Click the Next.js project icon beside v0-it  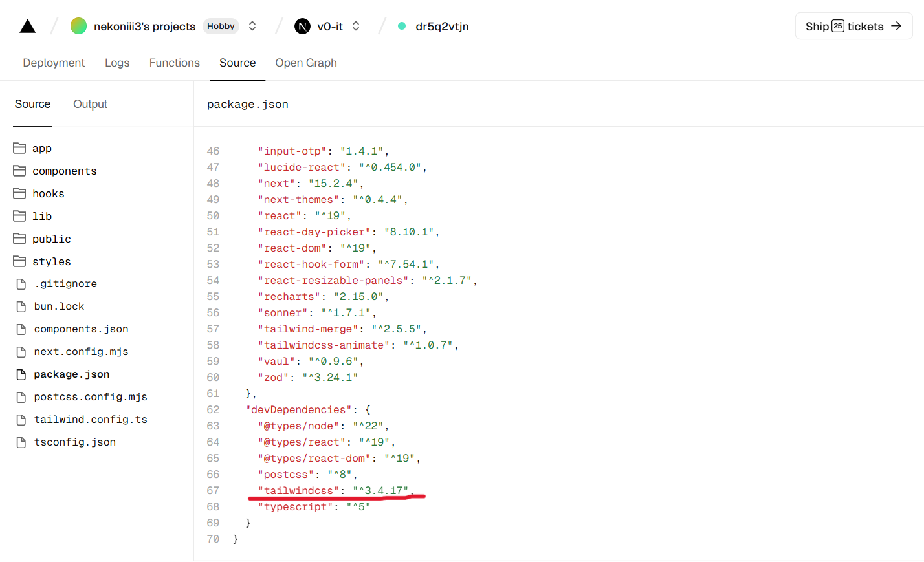[302, 26]
